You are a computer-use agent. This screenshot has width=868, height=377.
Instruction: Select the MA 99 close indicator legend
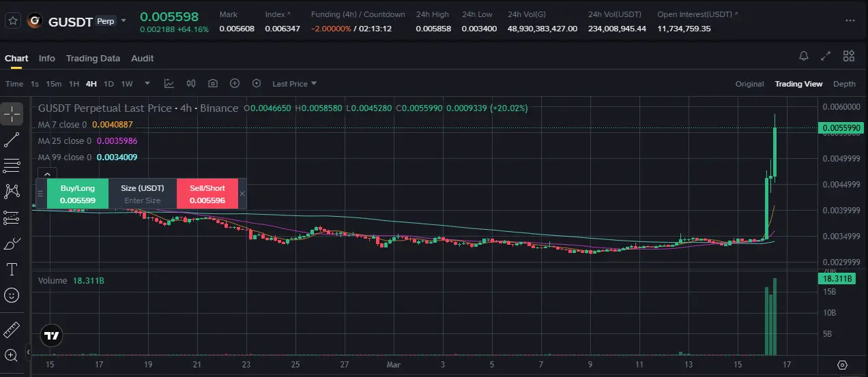coord(88,157)
